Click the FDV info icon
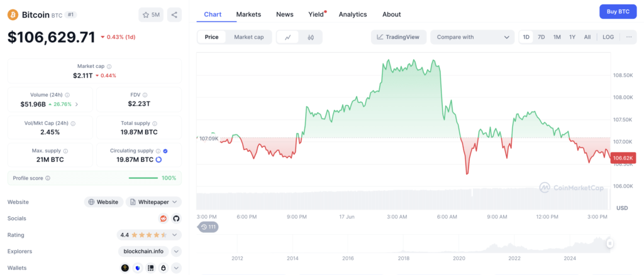Image resolution: width=644 pixels, height=275 pixels. click(144, 95)
